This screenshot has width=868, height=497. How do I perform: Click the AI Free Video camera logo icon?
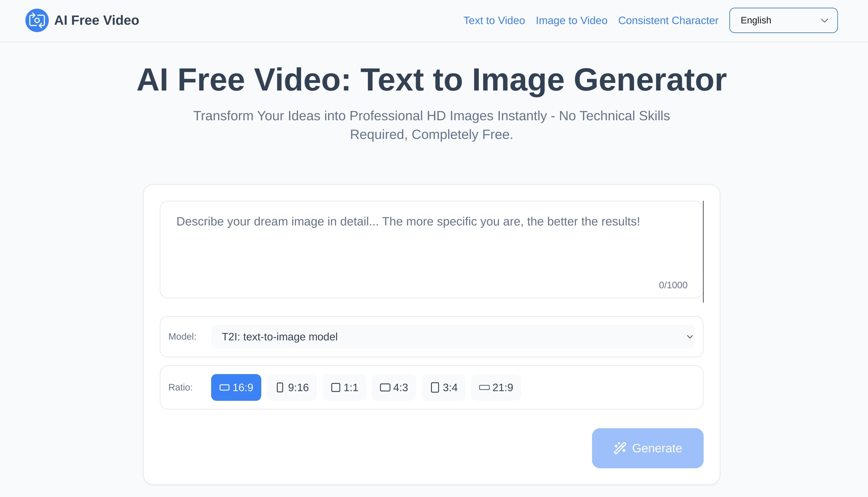[x=37, y=20]
